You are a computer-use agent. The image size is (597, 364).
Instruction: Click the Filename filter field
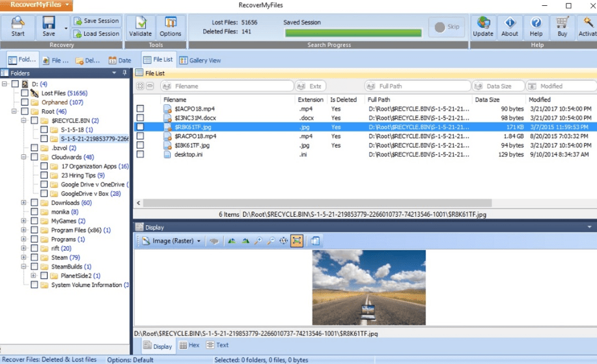(227, 86)
